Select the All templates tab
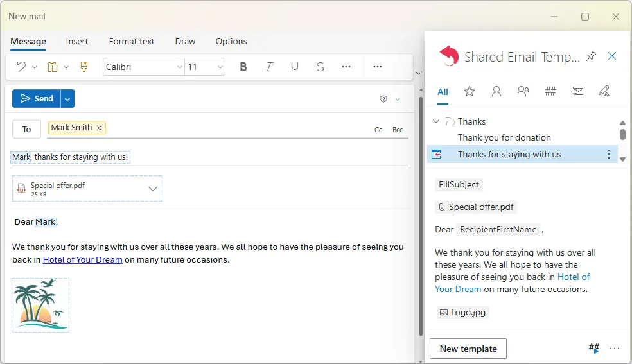This screenshot has width=632, height=364. tap(443, 92)
